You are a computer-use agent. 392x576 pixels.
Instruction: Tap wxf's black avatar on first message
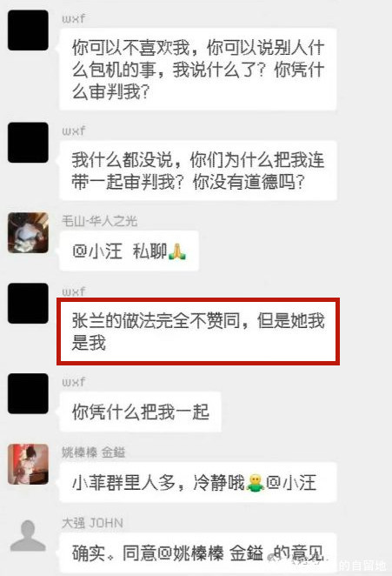click(x=29, y=30)
